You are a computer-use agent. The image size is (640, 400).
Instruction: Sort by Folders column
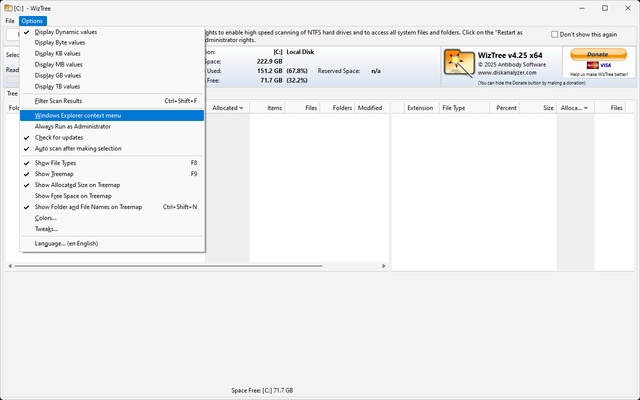pos(338,108)
